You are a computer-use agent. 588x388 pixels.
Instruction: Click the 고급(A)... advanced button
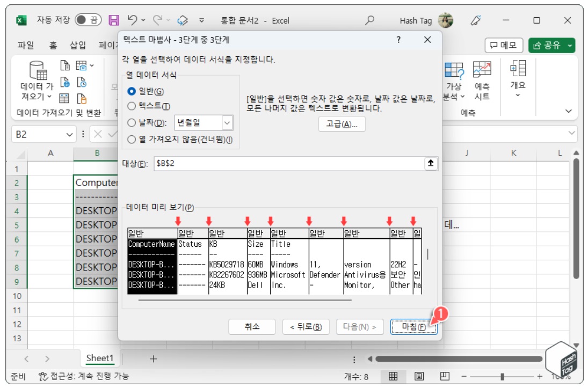click(342, 124)
